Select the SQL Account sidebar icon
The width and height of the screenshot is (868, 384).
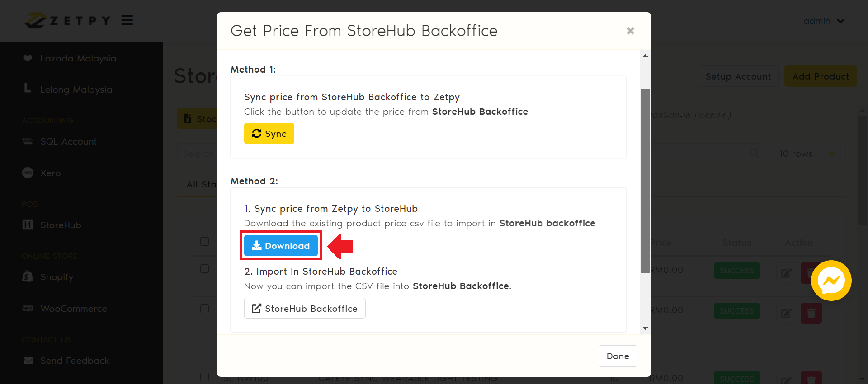point(28,141)
